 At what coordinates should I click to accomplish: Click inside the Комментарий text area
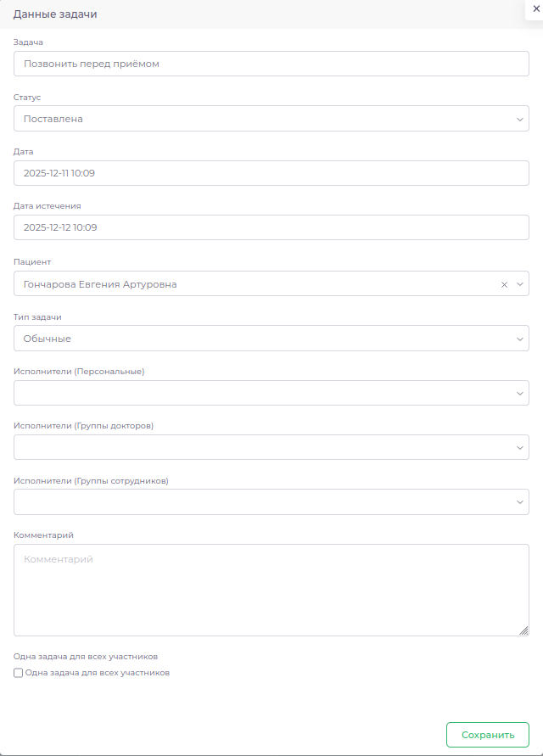pyautogui.click(x=271, y=590)
